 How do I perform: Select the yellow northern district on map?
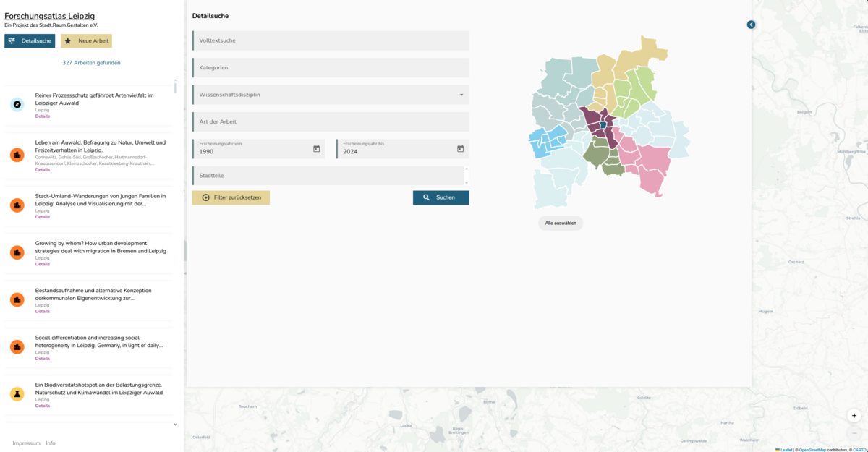pyautogui.click(x=629, y=69)
